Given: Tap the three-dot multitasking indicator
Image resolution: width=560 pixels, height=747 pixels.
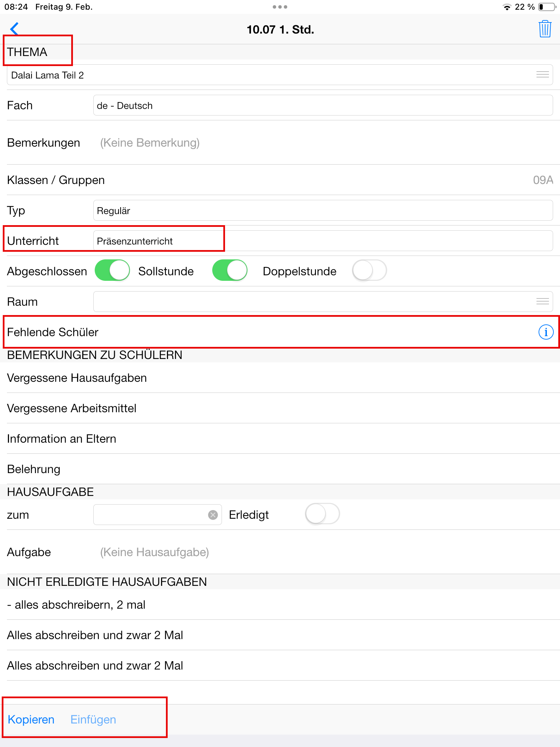Looking at the screenshot, I should [280, 7].
